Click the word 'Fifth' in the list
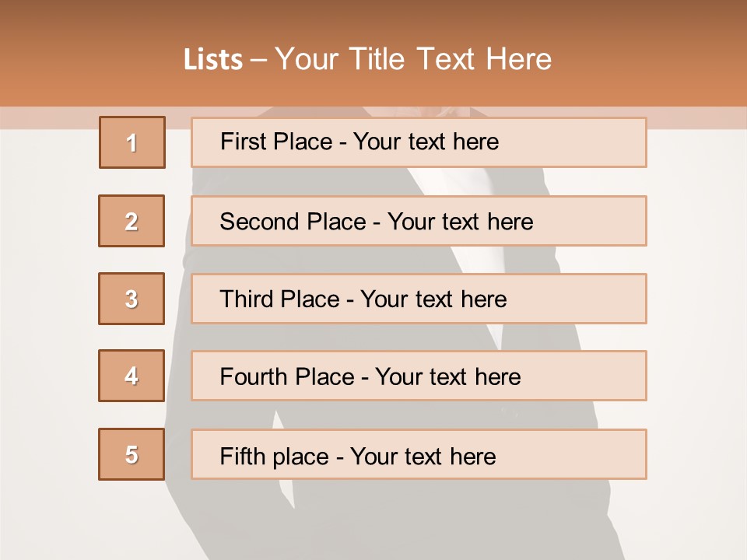 [x=242, y=456]
